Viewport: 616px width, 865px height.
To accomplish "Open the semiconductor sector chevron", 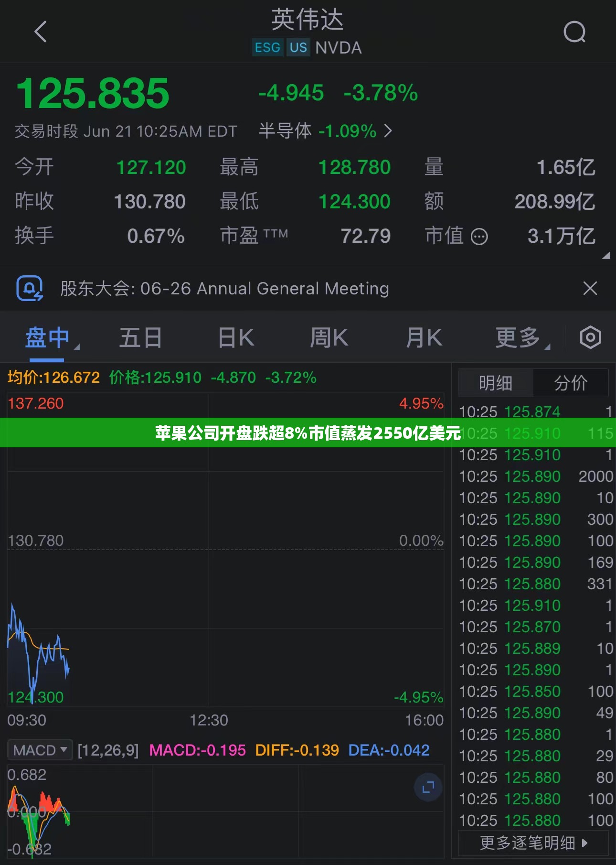I will 388,130.
